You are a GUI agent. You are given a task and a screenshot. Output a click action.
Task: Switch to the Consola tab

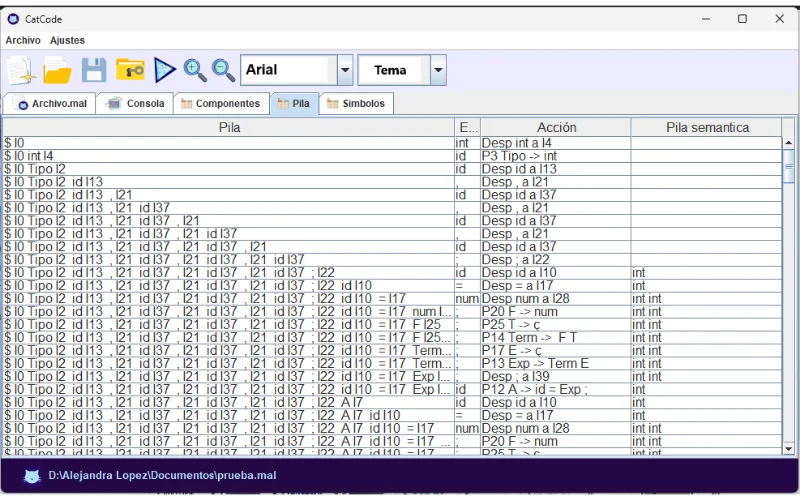pos(136,103)
